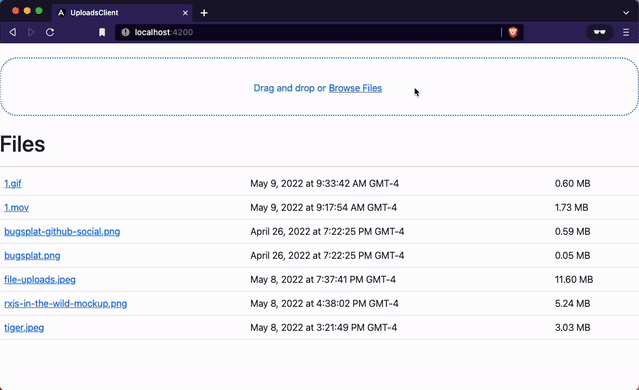Select the 9:33:42 AM date cell
The height and width of the screenshot is (390, 639).
324,183
